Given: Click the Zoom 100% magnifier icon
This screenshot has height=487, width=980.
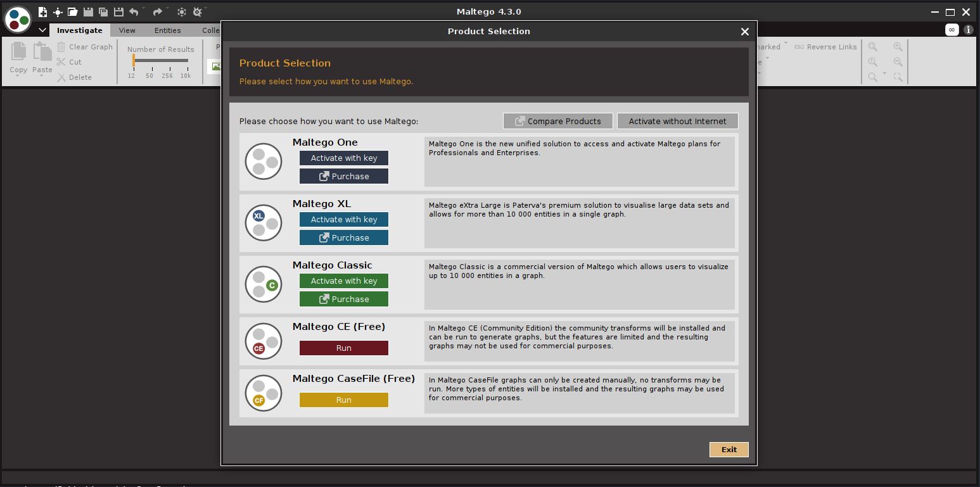Looking at the screenshot, I should [873, 62].
